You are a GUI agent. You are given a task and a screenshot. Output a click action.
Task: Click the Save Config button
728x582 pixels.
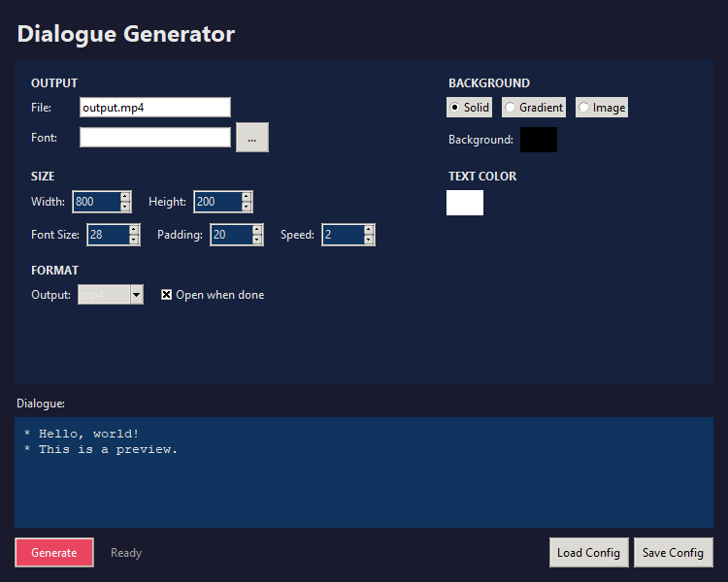coord(674,552)
